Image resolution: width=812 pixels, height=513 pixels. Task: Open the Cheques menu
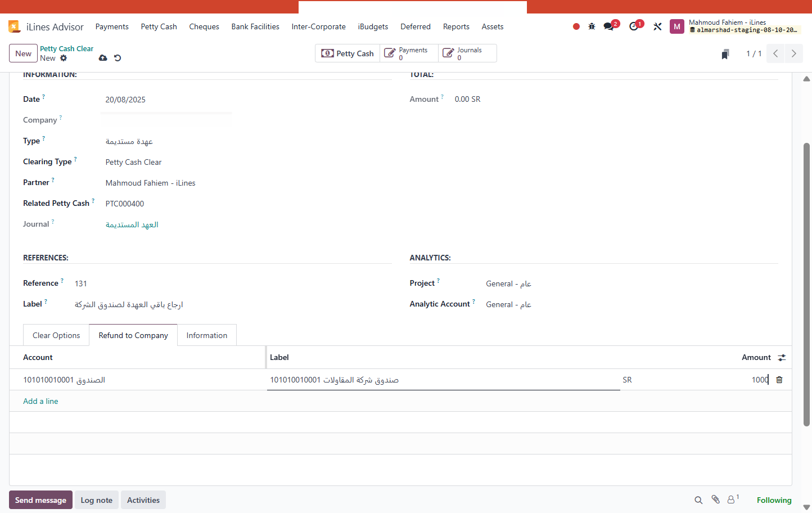point(204,26)
